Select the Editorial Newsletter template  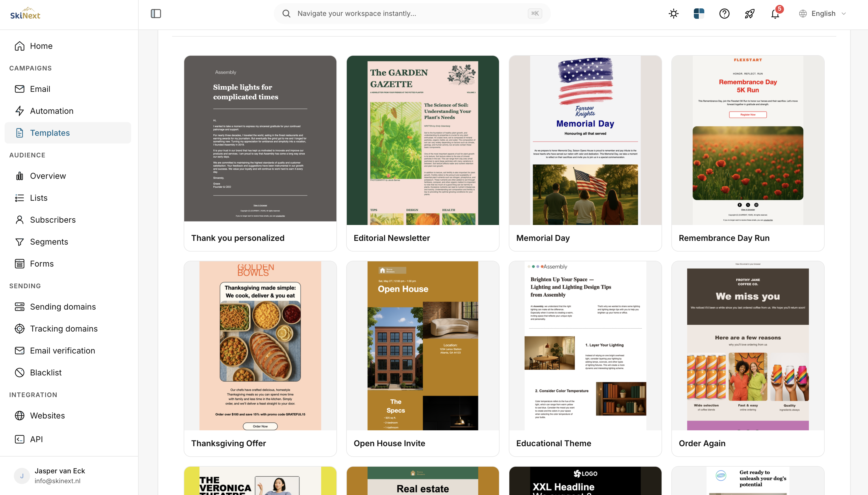422,153
